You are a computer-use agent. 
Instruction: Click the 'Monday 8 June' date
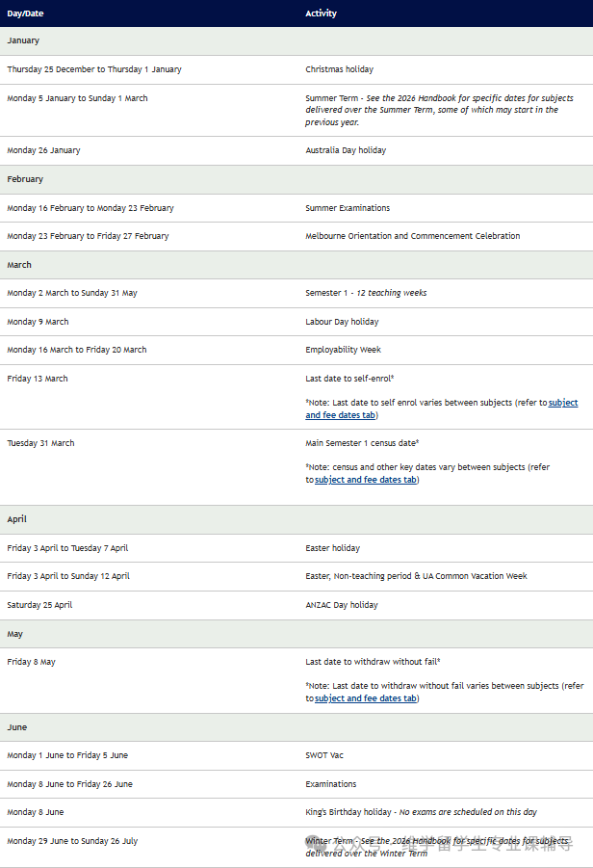(36, 813)
